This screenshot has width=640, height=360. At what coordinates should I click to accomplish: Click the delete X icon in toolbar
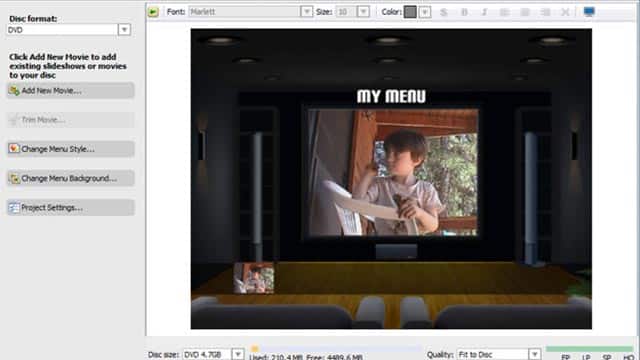565,12
